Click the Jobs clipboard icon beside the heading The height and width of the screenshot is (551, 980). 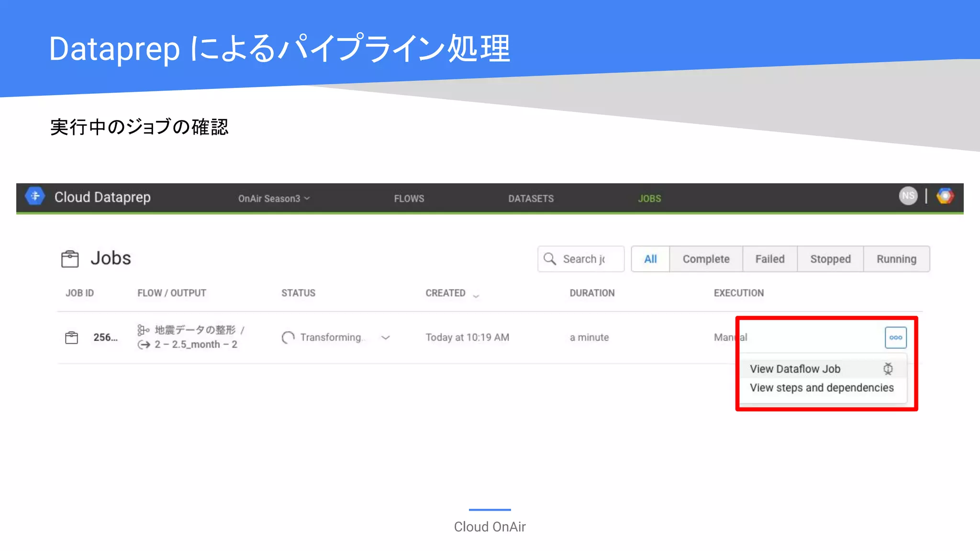pyautogui.click(x=70, y=259)
